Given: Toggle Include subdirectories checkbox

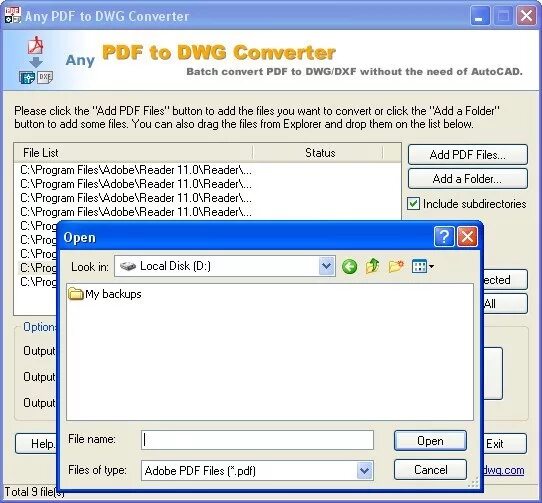Looking at the screenshot, I should [x=413, y=204].
